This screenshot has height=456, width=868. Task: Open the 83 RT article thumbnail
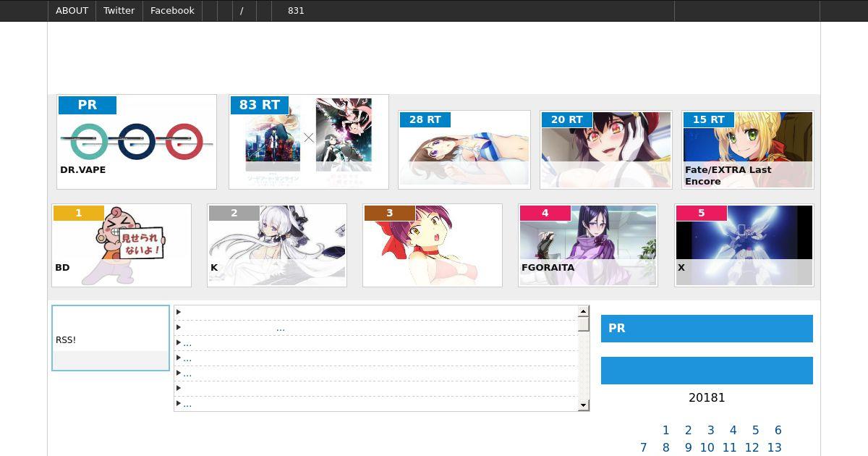coord(309,142)
